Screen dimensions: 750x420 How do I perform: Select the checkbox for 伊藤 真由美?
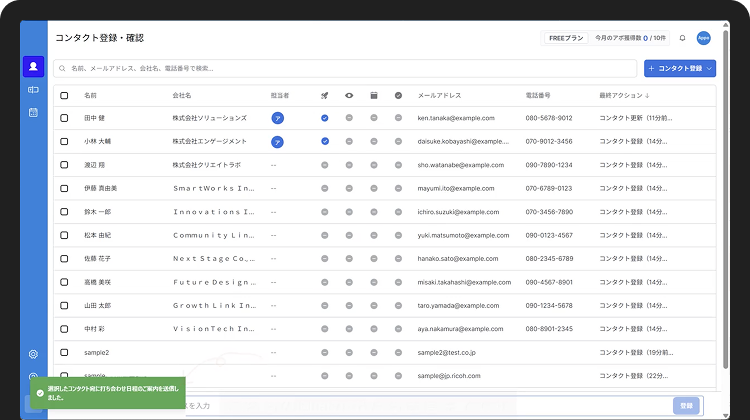[x=64, y=188]
